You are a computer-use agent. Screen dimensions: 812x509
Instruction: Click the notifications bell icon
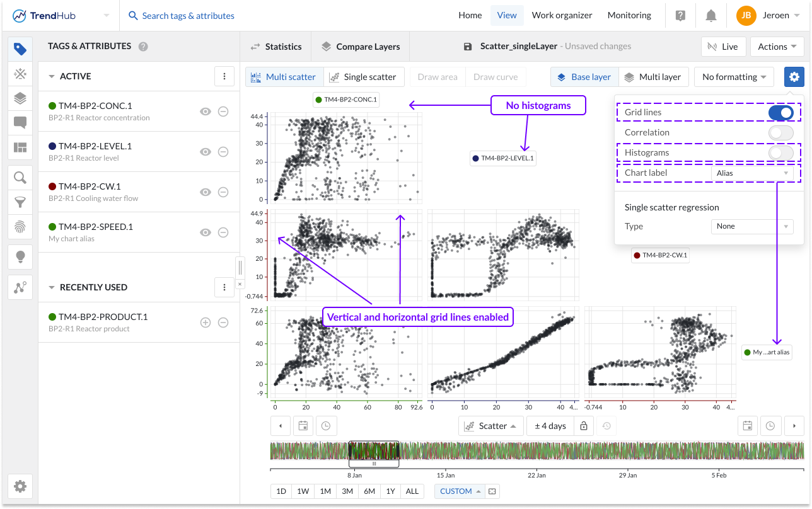(711, 16)
